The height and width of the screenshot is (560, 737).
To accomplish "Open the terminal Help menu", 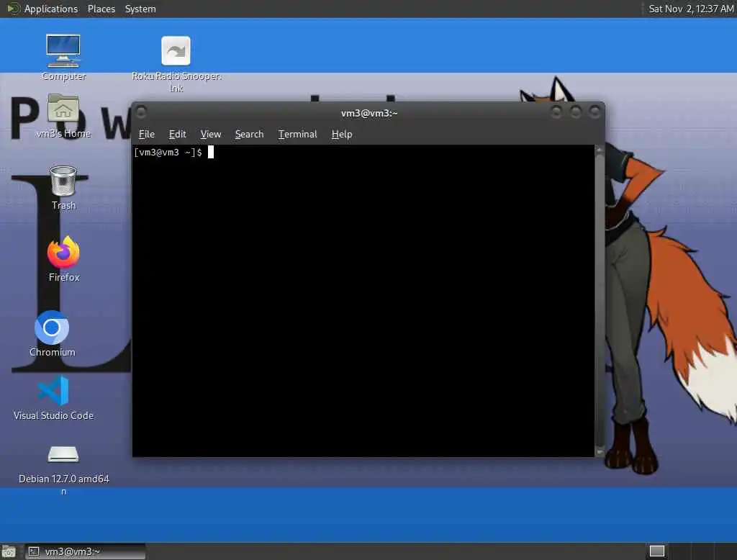I will tap(342, 135).
